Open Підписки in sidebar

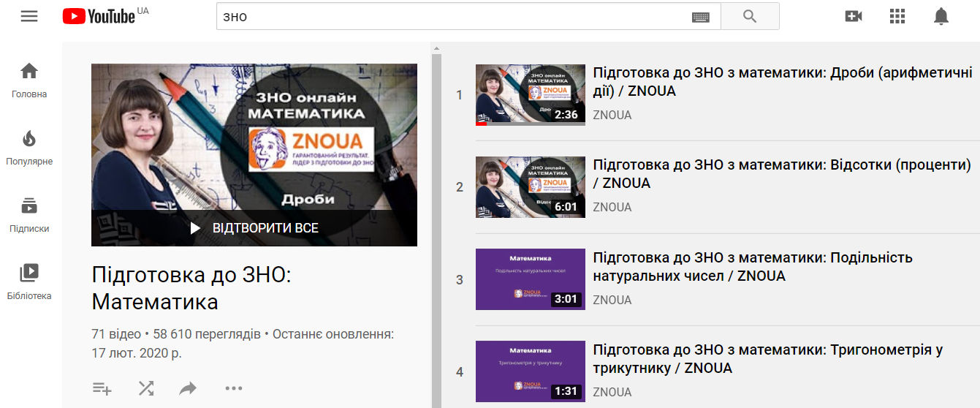[x=29, y=215]
